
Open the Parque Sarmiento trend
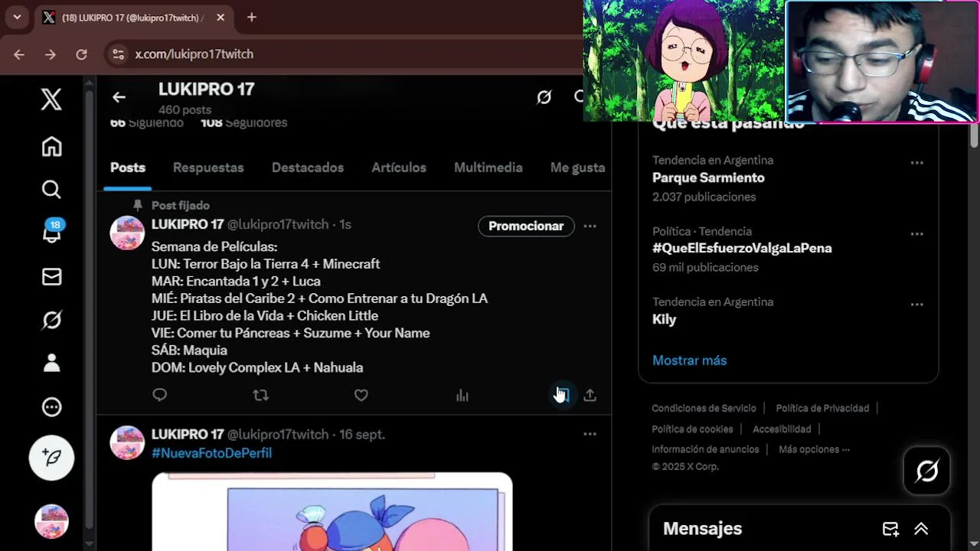(x=708, y=178)
